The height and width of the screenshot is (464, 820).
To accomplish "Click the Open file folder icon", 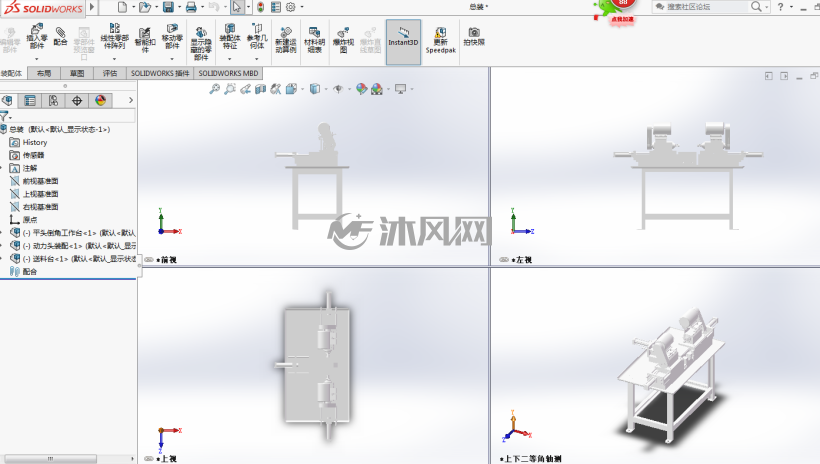I will [145, 7].
